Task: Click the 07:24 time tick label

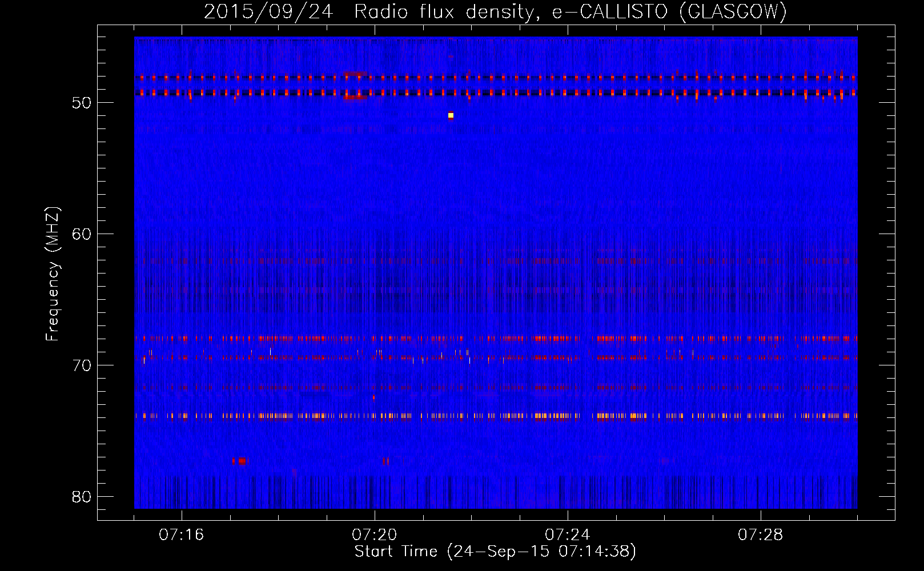Action: point(568,535)
